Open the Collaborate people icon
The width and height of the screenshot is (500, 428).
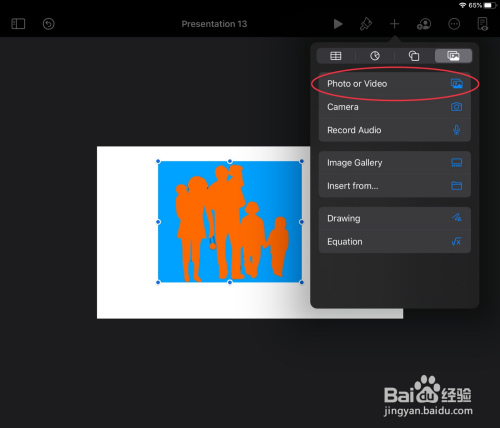[x=424, y=24]
